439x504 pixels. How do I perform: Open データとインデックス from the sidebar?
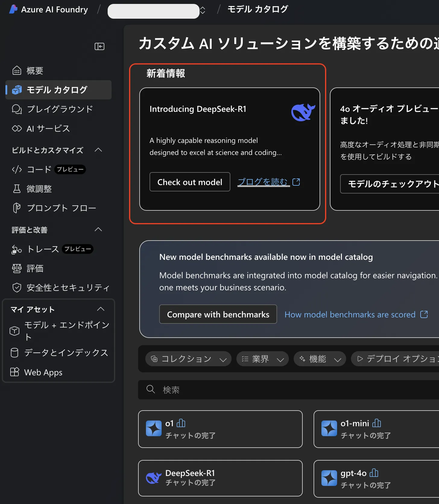click(58, 353)
